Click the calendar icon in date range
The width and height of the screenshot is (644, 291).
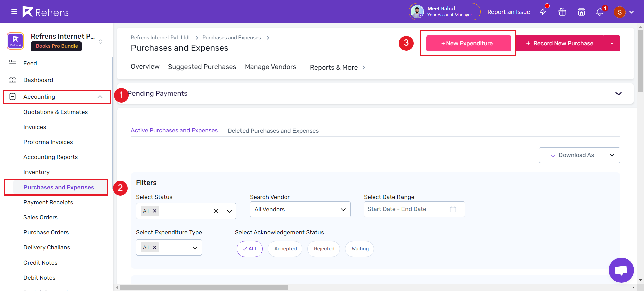[453, 209]
